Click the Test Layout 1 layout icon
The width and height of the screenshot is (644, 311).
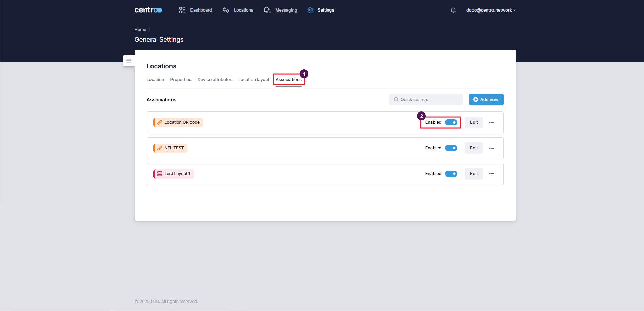pyautogui.click(x=160, y=174)
